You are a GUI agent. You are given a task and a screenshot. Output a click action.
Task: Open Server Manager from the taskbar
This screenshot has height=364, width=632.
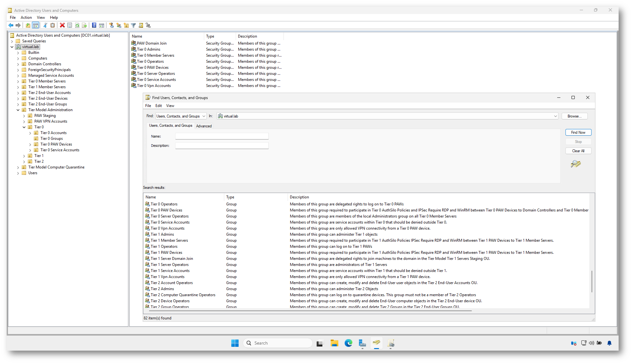pyautogui.click(x=362, y=343)
